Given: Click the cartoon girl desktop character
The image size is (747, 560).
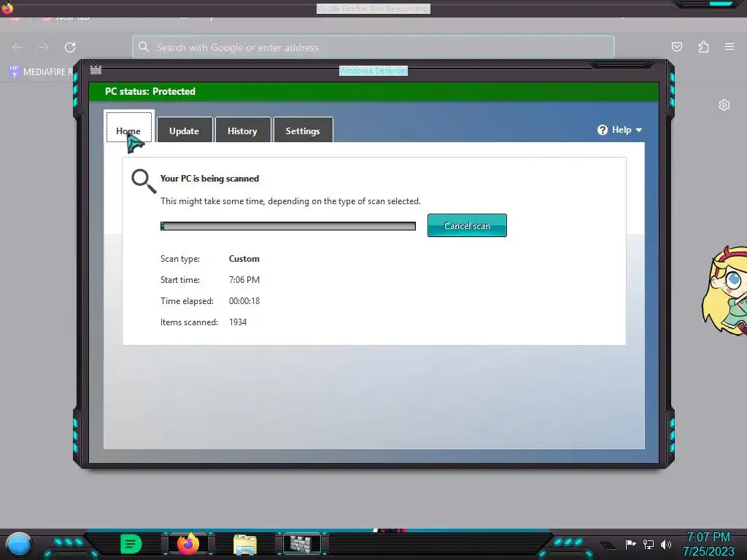Looking at the screenshot, I should pos(724,290).
